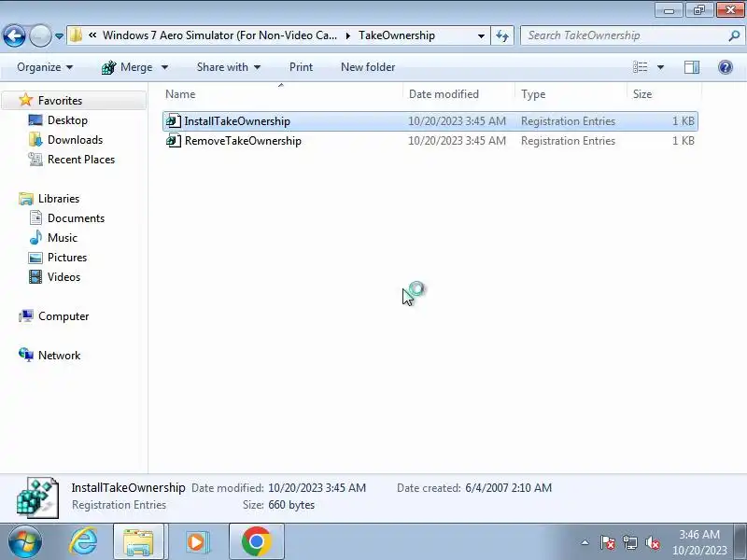
Task: Click the search magnifier icon
Action: [x=734, y=35]
